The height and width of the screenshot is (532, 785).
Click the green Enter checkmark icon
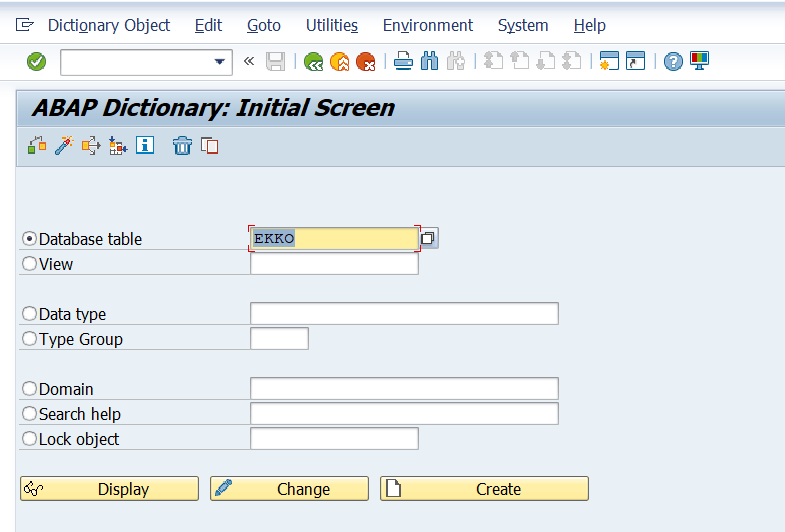point(37,62)
